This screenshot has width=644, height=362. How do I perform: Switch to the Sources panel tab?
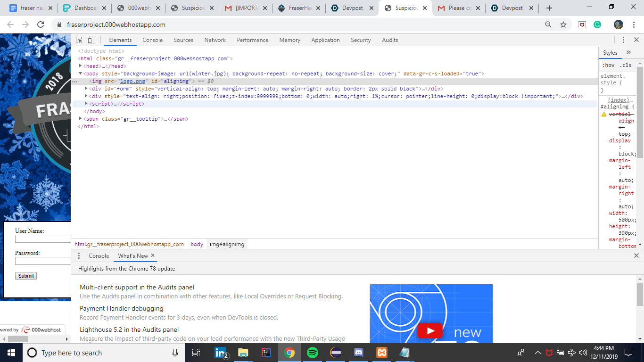click(x=183, y=40)
